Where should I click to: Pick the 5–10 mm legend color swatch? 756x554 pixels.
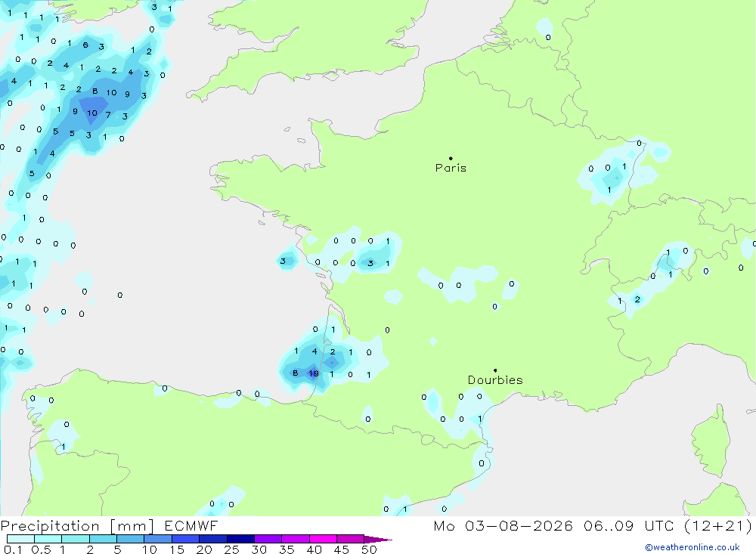130,539
